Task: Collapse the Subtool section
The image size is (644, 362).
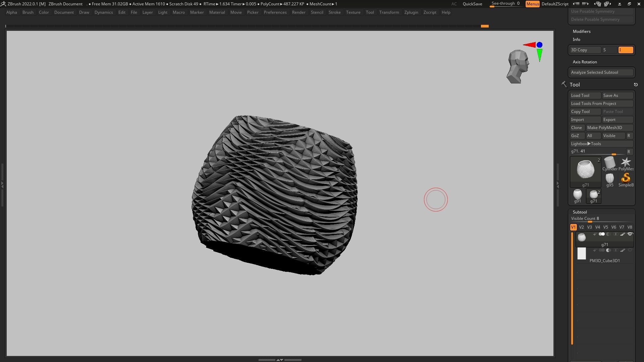Action: [x=580, y=212]
